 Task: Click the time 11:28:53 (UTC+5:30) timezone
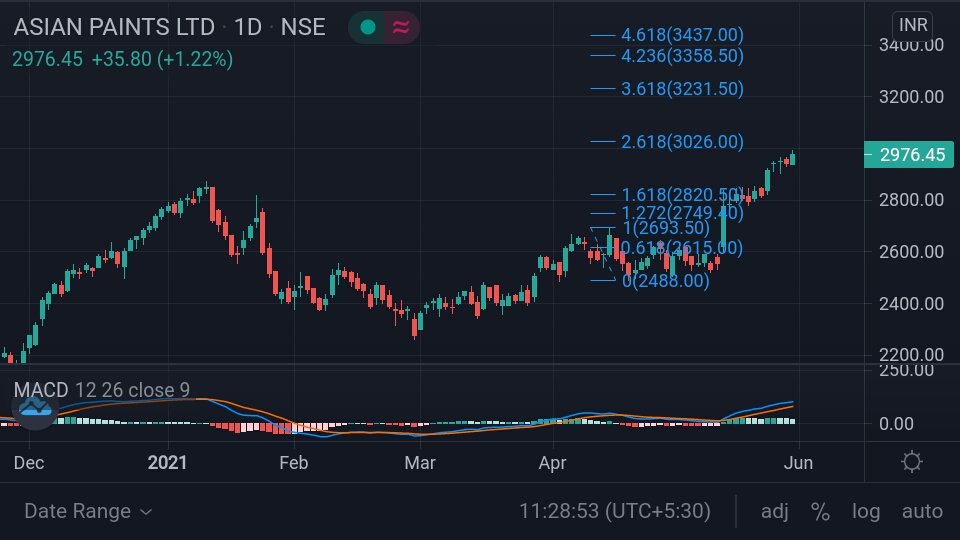pos(615,511)
